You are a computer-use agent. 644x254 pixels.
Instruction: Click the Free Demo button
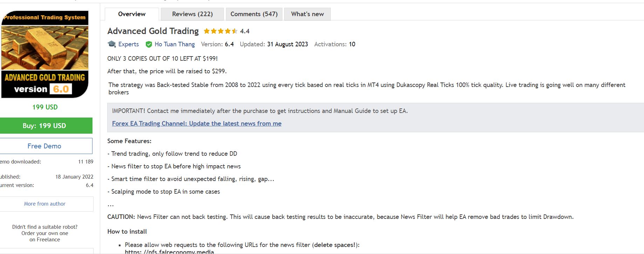click(x=44, y=146)
